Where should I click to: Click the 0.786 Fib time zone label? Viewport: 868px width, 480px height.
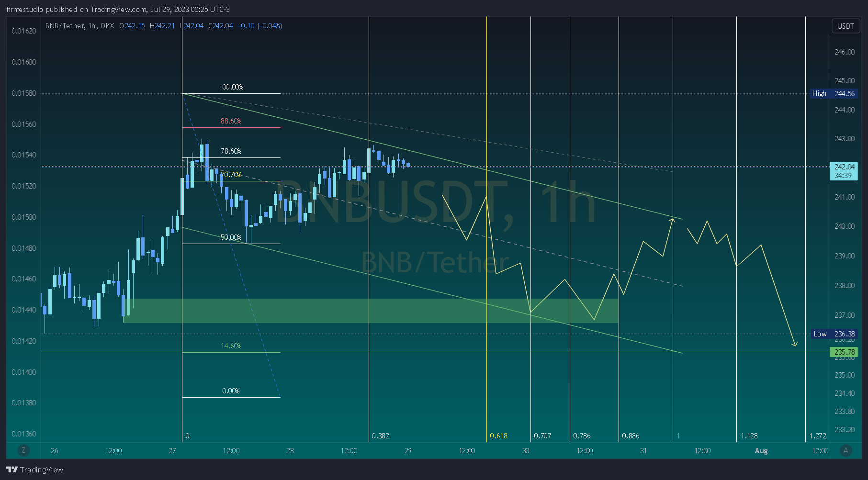coord(582,436)
